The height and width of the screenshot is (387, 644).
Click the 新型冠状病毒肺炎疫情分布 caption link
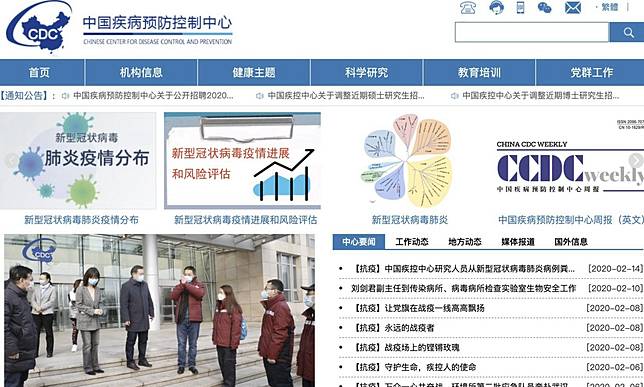coord(81,220)
